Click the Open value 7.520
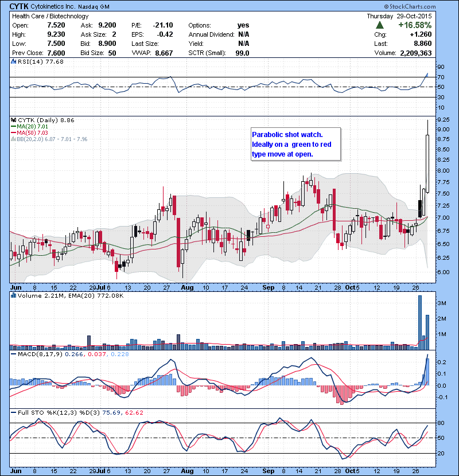This screenshot has height=476, width=459. (x=56, y=25)
